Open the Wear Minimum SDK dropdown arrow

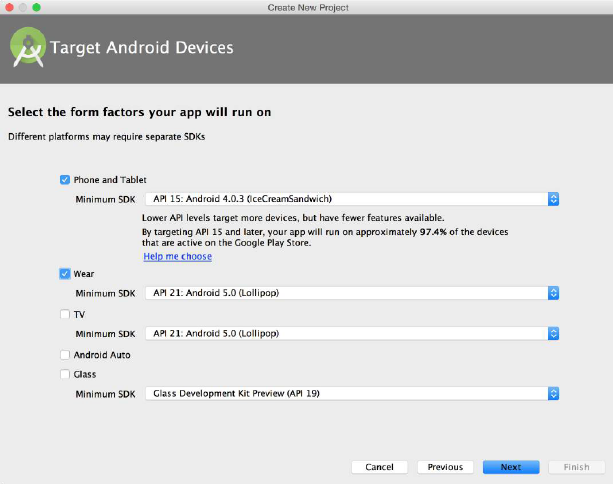point(553,293)
